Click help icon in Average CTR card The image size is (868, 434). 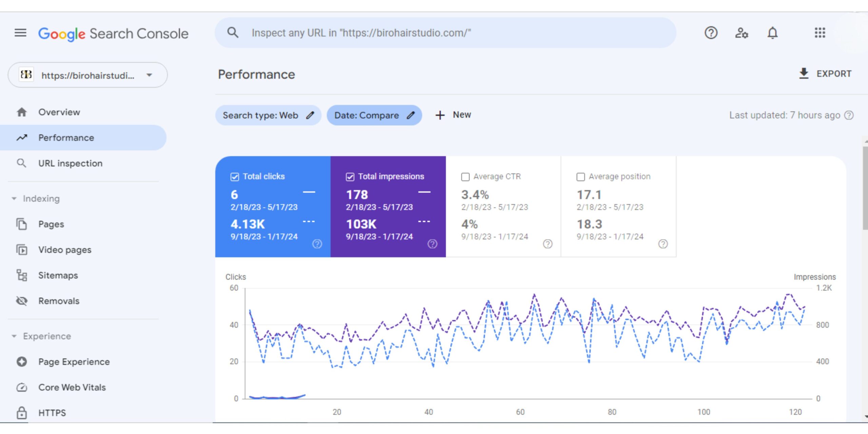click(548, 244)
